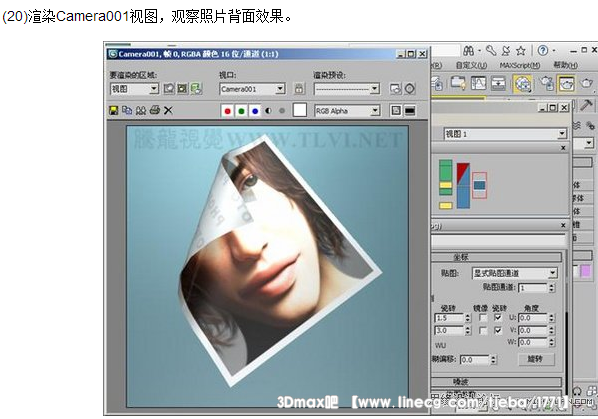598x419 pixels.
Task: Click the layer manager folder-with-bulb icon
Action: tap(458, 83)
